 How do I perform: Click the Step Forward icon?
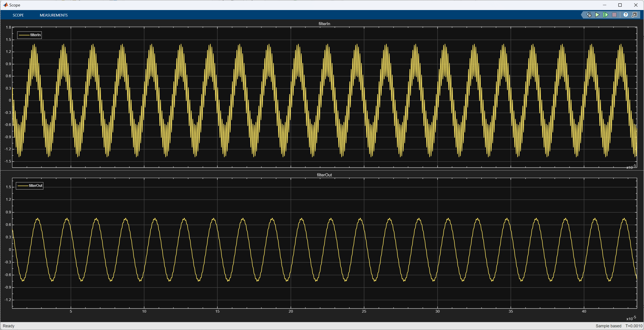[606, 15]
